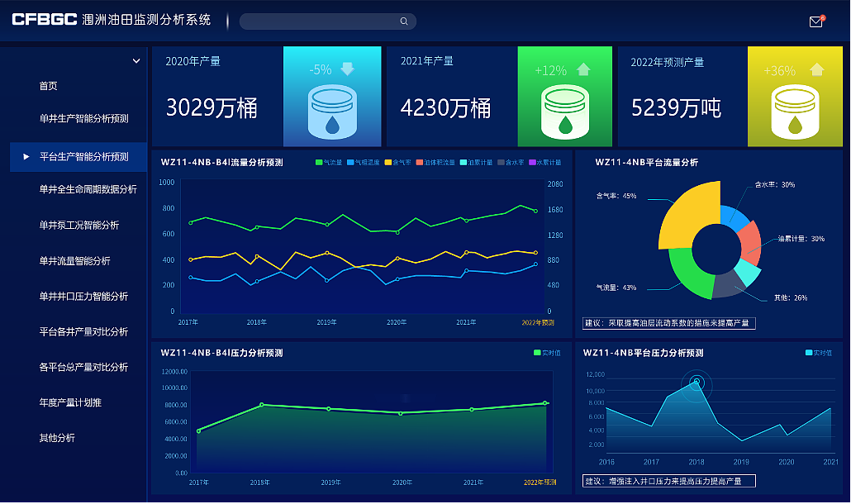Click the 2022年预测 label on flow chart
This screenshot has width=851, height=504.
click(538, 322)
